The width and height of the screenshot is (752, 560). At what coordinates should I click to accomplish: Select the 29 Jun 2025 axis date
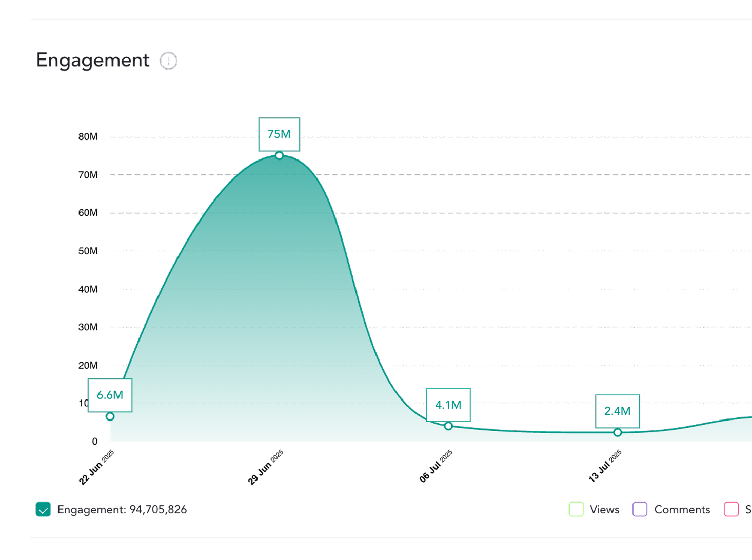click(x=266, y=467)
